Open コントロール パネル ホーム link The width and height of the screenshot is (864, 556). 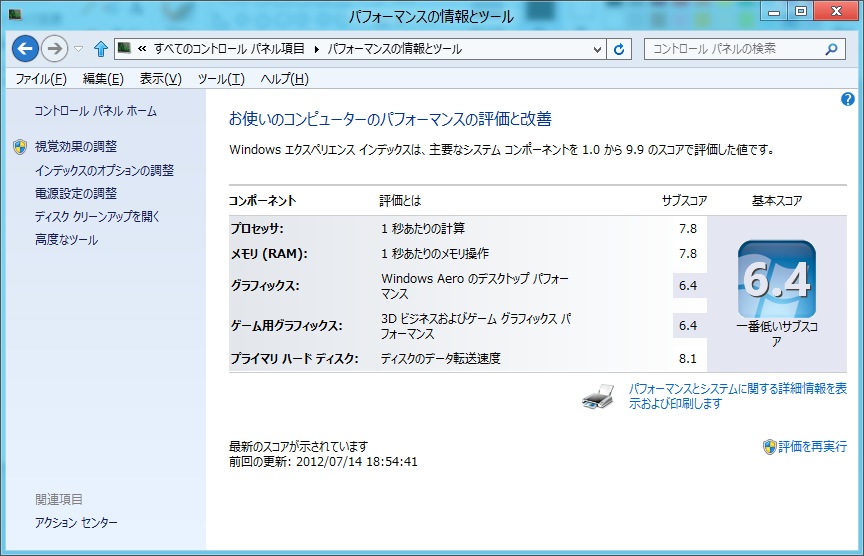95,111
